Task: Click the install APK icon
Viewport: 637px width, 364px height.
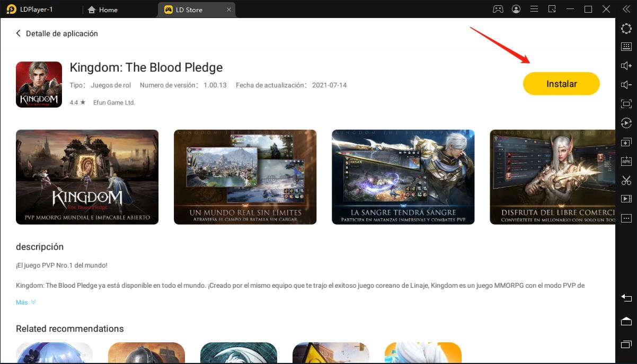Action: coord(626,161)
